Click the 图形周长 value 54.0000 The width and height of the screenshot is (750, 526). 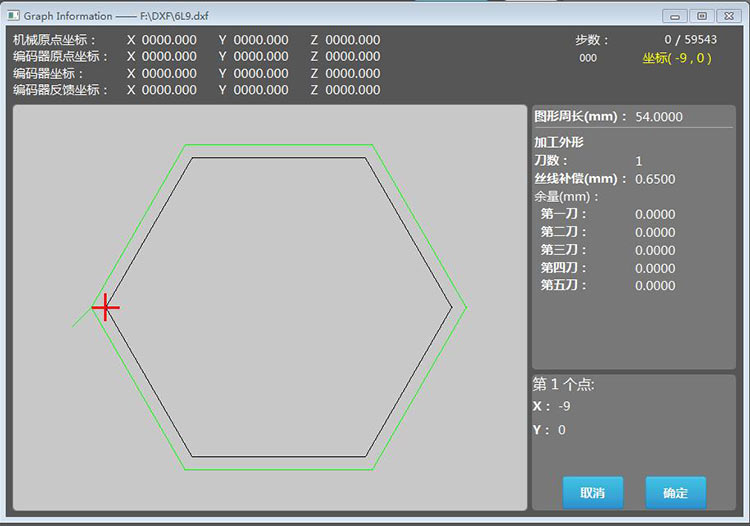point(659,117)
